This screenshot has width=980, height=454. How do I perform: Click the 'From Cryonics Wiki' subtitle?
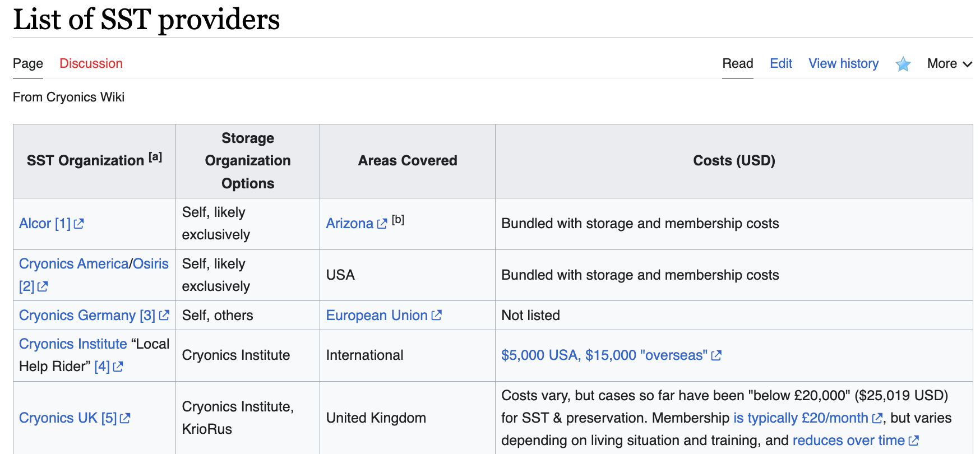click(68, 97)
